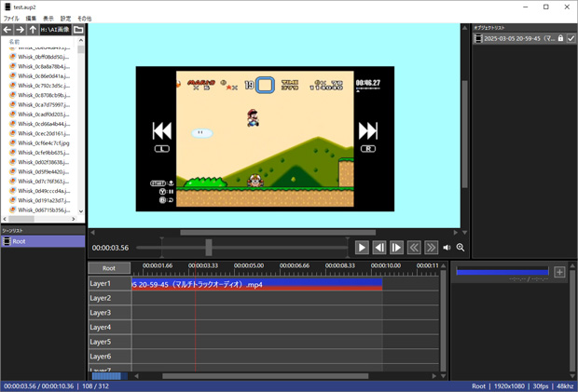Toggle the checkmark on the 2025-03-05 object
This screenshot has height=392, width=578.
point(571,38)
